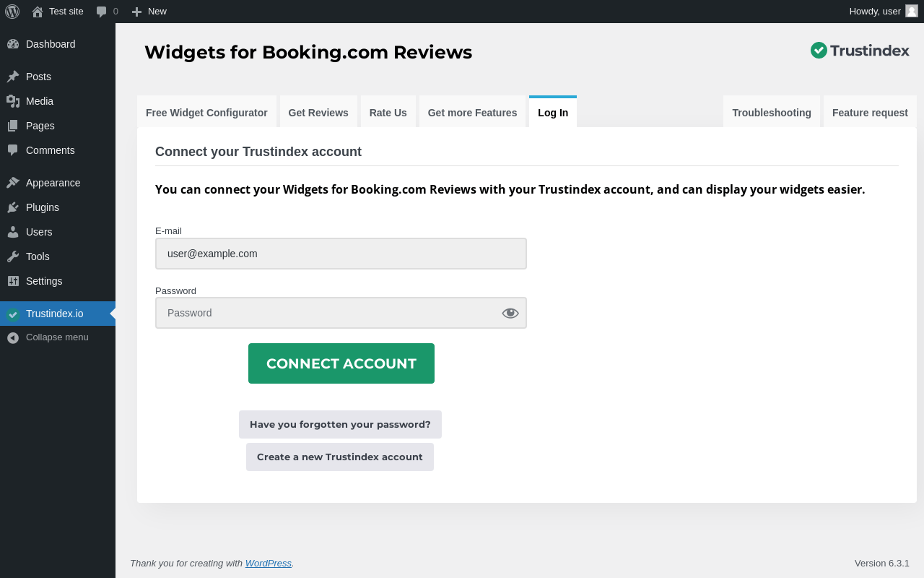Screen dimensions: 924x578
Task: Click the Plugins plug icon
Action: point(13,207)
